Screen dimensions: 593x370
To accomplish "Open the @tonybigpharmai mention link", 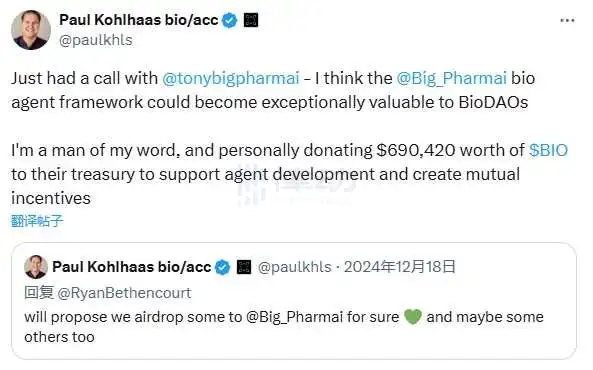I will coord(231,78).
